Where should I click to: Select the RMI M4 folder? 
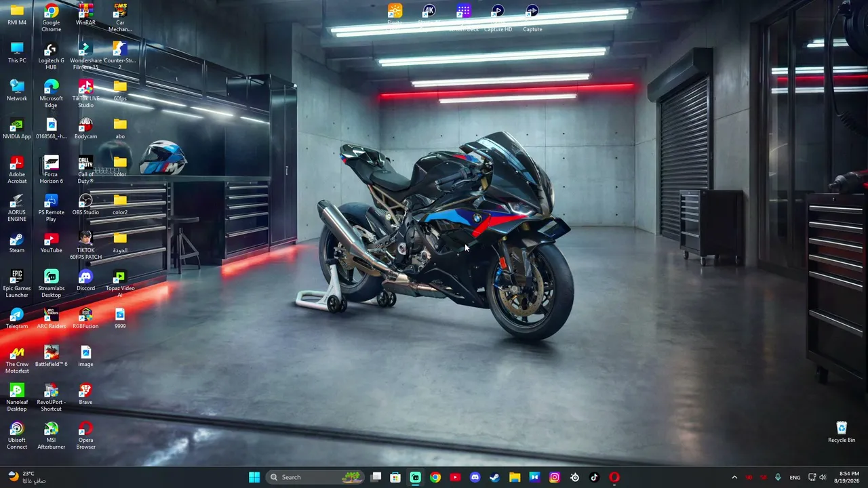coord(17,14)
